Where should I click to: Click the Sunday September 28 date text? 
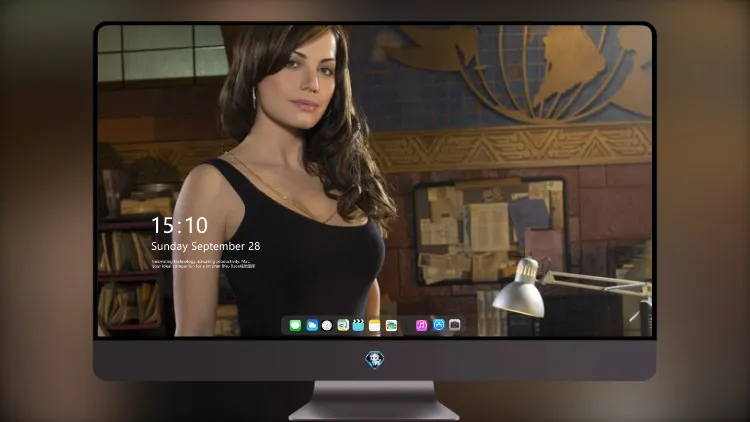tap(206, 246)
